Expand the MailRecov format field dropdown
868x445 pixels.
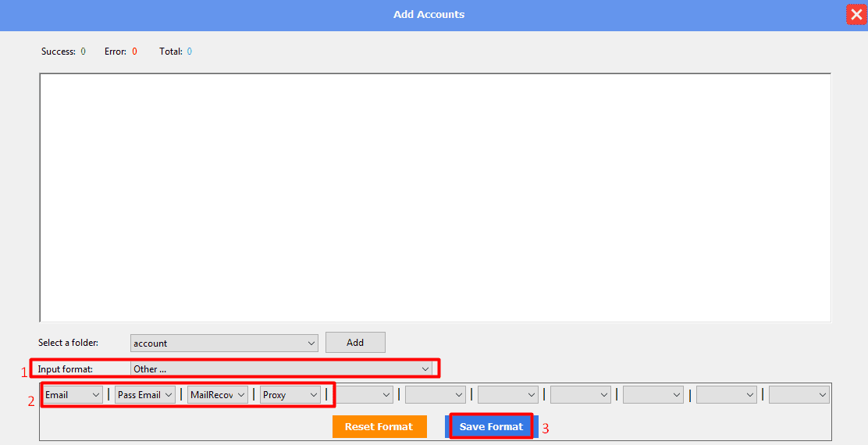pyautogui.click(x=218, y=395)
